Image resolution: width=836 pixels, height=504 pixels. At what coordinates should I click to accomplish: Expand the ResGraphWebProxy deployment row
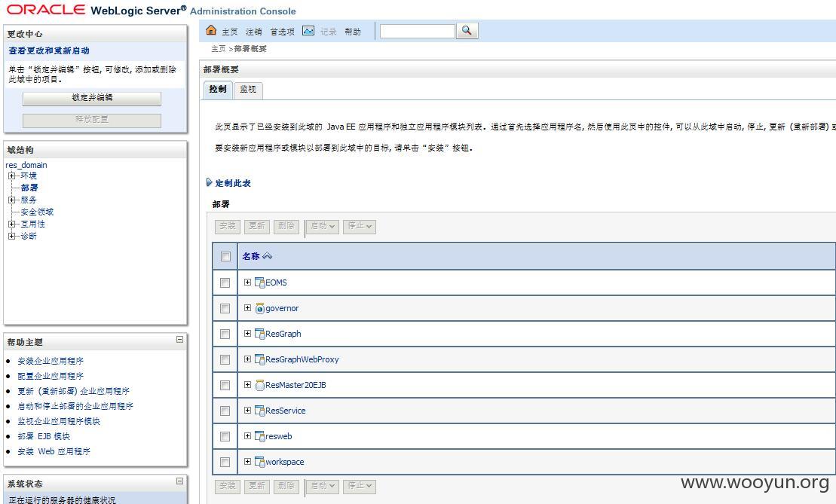point(247,359)
